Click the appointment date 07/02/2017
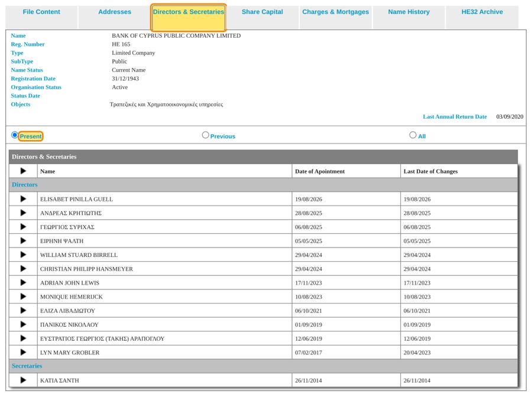The image size is (532, 394). point(309,353)
